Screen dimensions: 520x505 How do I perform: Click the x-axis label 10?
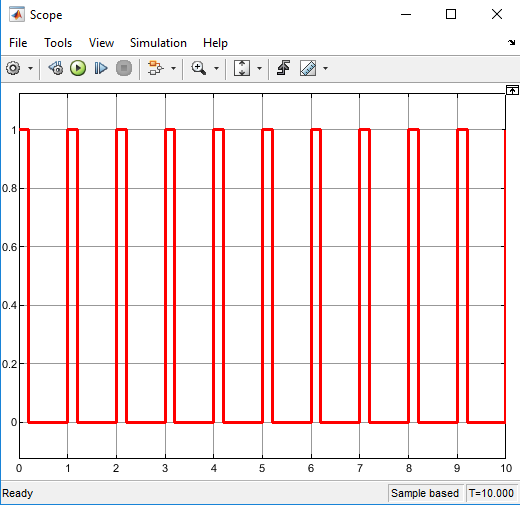(506, 468)
